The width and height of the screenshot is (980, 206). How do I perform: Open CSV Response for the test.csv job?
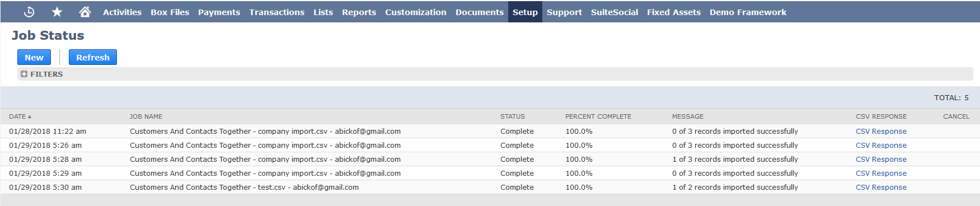click(x=881, y=187)
